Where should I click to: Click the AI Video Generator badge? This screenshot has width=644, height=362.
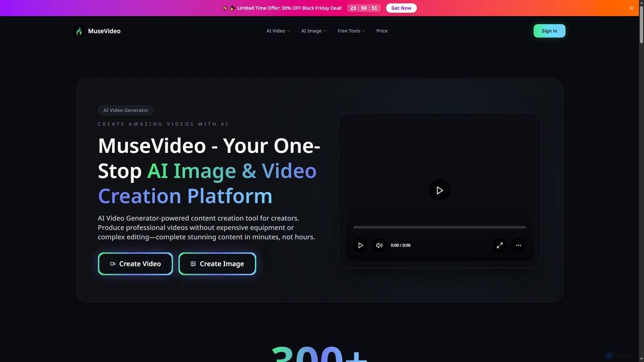pyautogui.click(x=126, y=110)
